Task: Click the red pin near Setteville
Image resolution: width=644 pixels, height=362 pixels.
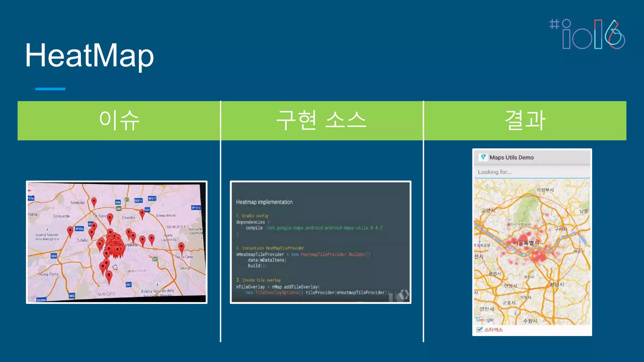Action: [94, 201]
